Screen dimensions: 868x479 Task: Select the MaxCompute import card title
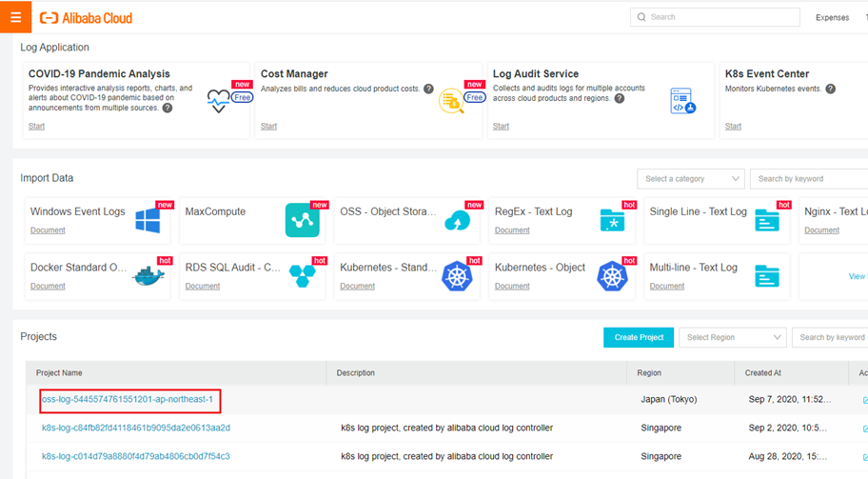215,211
